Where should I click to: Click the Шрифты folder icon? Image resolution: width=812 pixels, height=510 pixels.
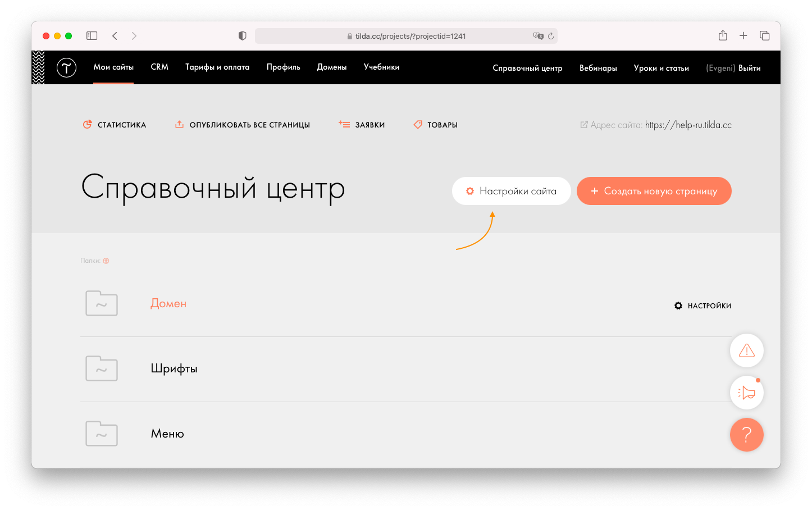coord(102,368)
